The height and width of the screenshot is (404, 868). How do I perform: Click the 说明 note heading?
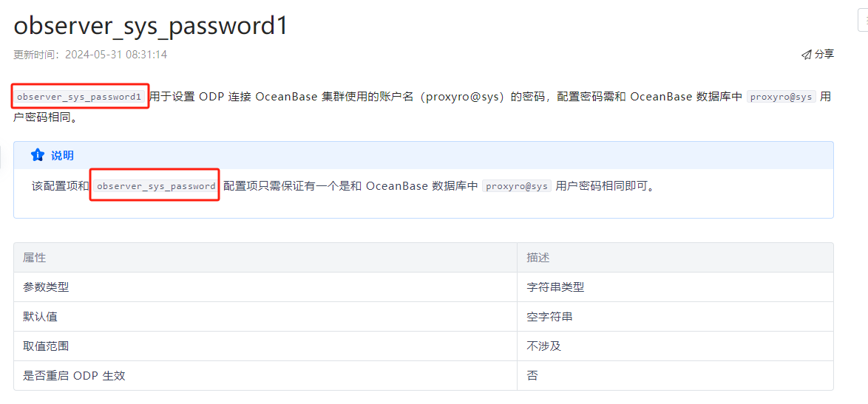pyautogui.click(x=62, y=156)
